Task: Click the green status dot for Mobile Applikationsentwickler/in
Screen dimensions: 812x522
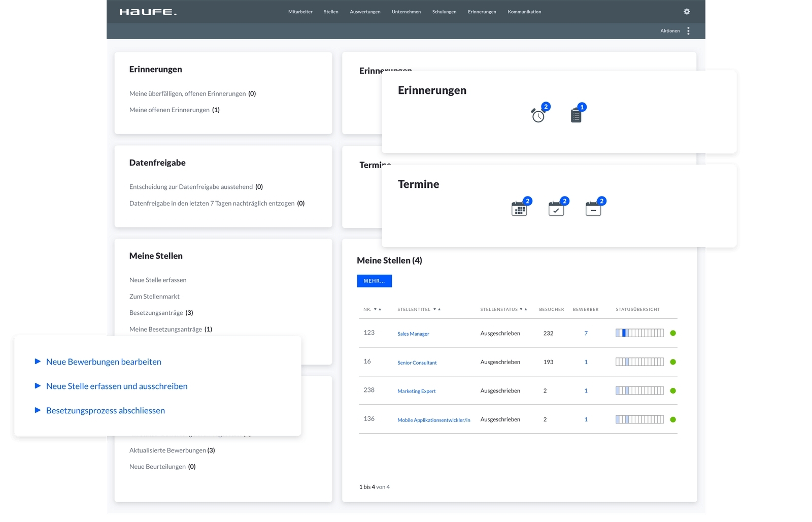Action: point(673,419)
